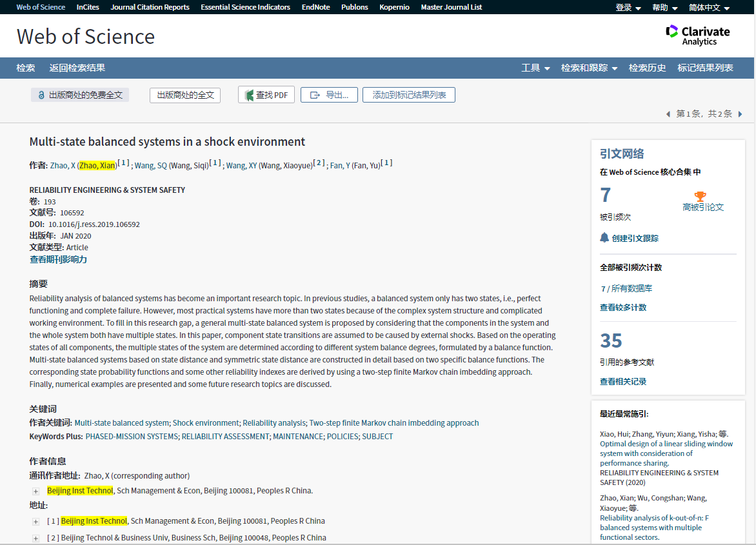Click the article title Multi-state balanced systems
756x545 pixels.
point(167,142)
